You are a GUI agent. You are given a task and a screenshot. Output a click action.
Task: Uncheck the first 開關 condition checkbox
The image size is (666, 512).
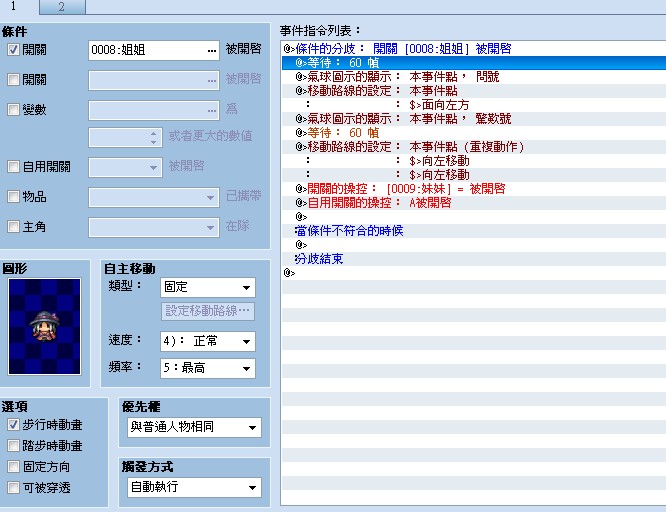point(13,50)
